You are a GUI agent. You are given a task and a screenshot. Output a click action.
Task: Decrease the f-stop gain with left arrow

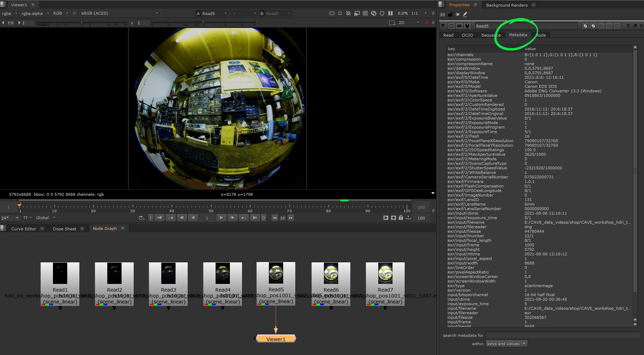(3, 23)
